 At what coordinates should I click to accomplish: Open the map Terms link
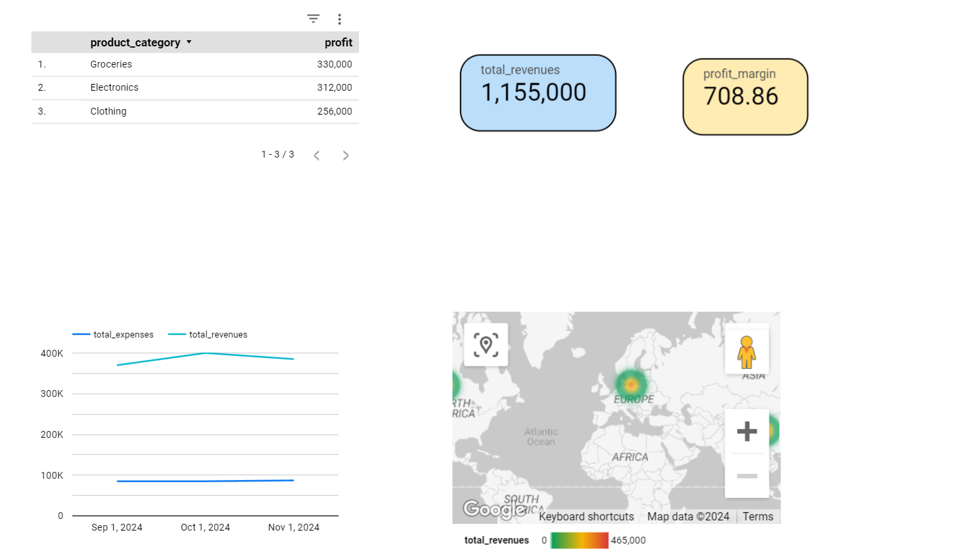(x=758, y=516)
